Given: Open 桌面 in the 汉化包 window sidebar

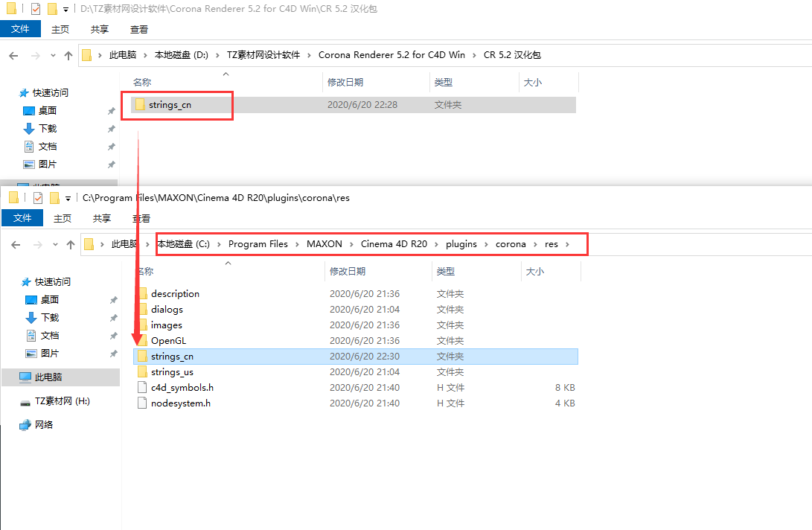Looking at the screenshot, I should [48, 111].
